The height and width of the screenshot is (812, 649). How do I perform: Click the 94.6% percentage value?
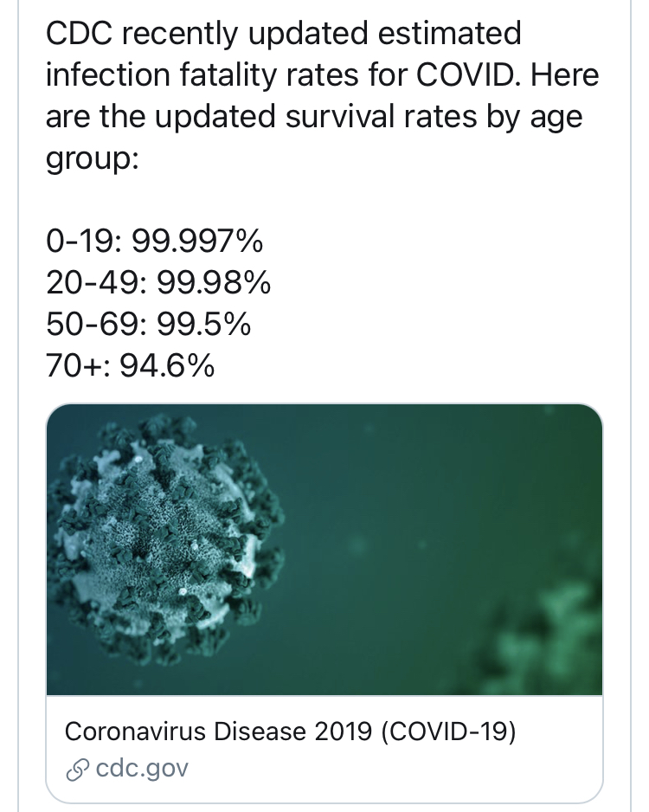click(166, 366)
